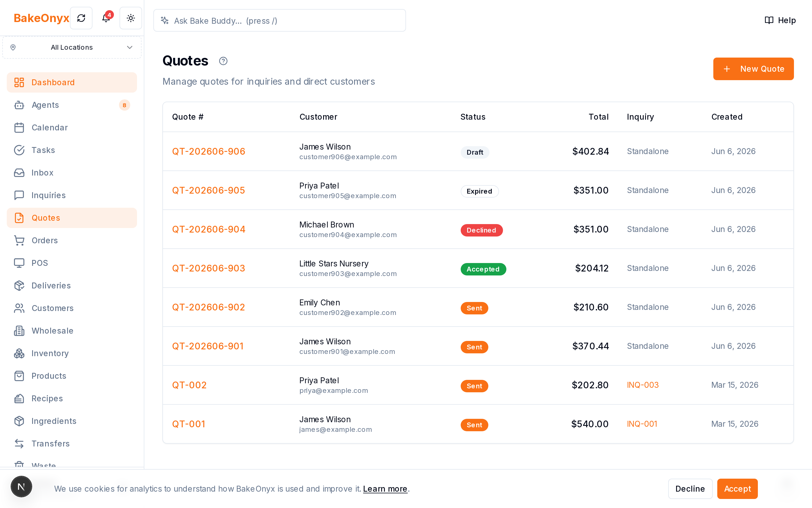Open quote QT-002
Viewport: 812px width, 508px height.
click(x=189, y=385)
